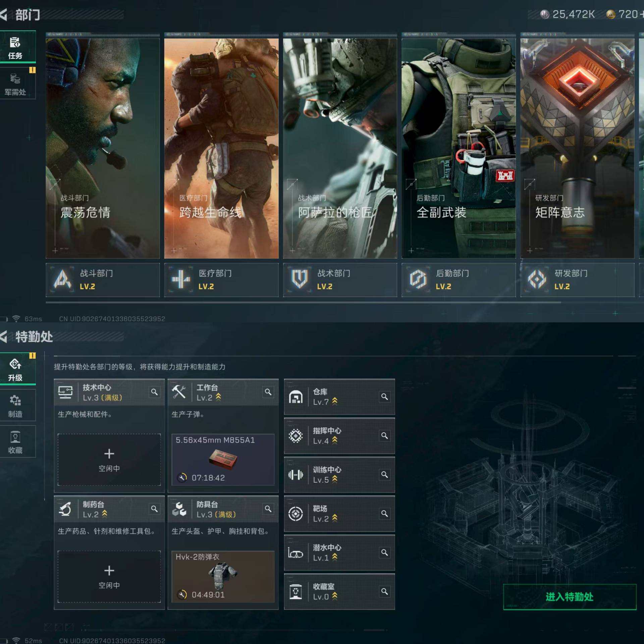Click the 研发部门 diamond emblem icon
The width and height of the screenshot is (644, 644).
click(537, 279)
